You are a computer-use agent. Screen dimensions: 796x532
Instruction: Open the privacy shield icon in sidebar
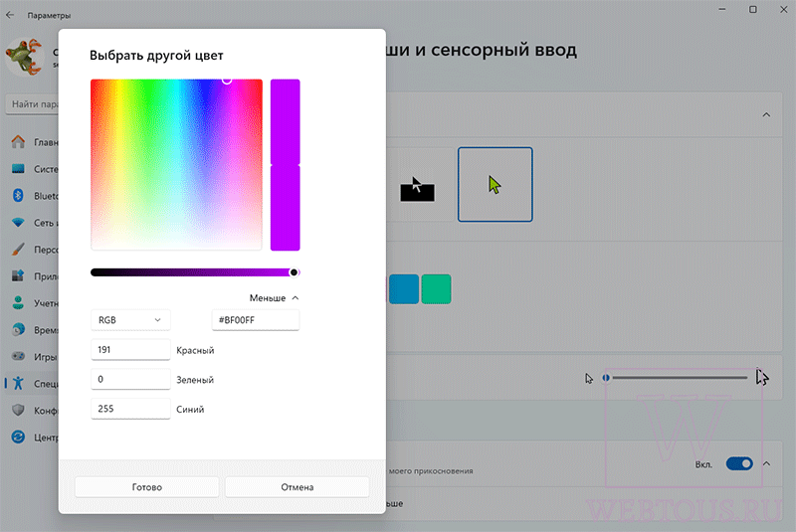point(18,410)
